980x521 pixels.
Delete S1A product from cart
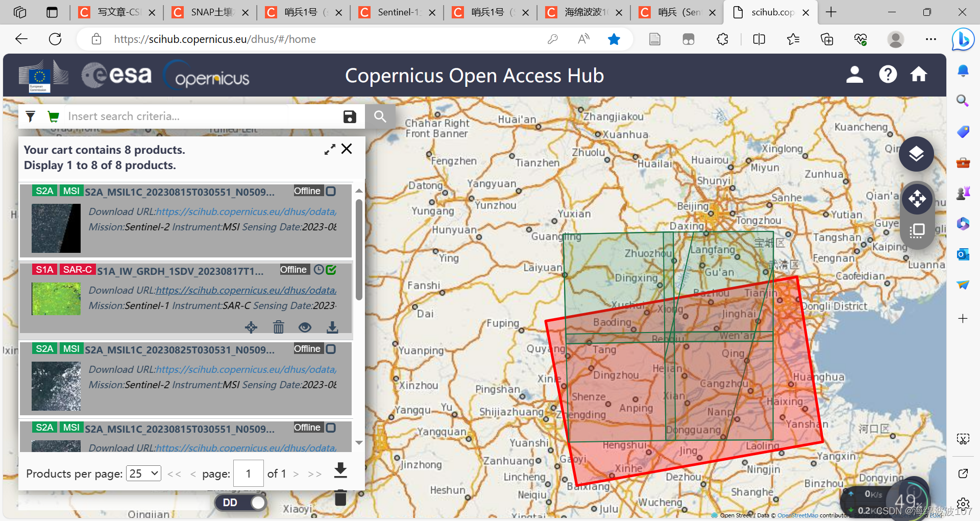pos(278,327)
